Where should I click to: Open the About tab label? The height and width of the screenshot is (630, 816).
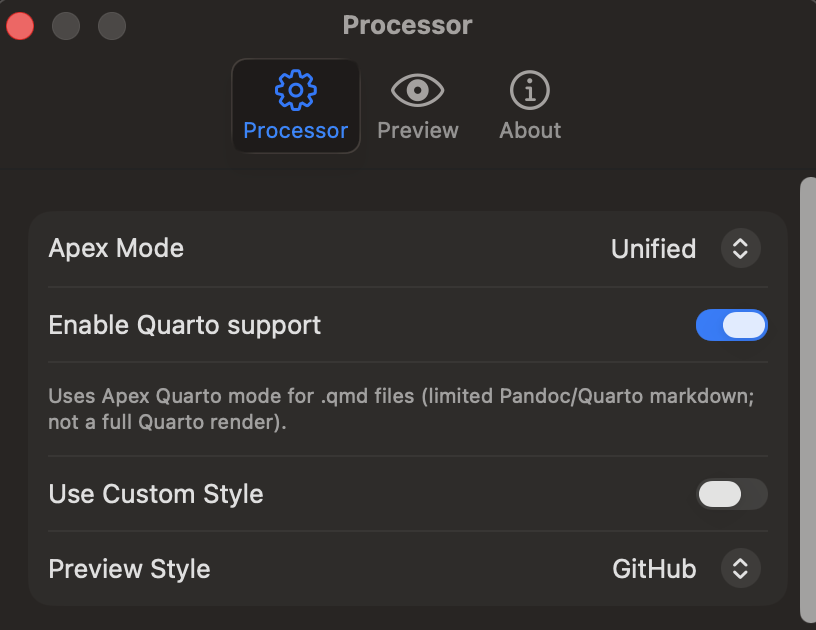pos(530,130)
